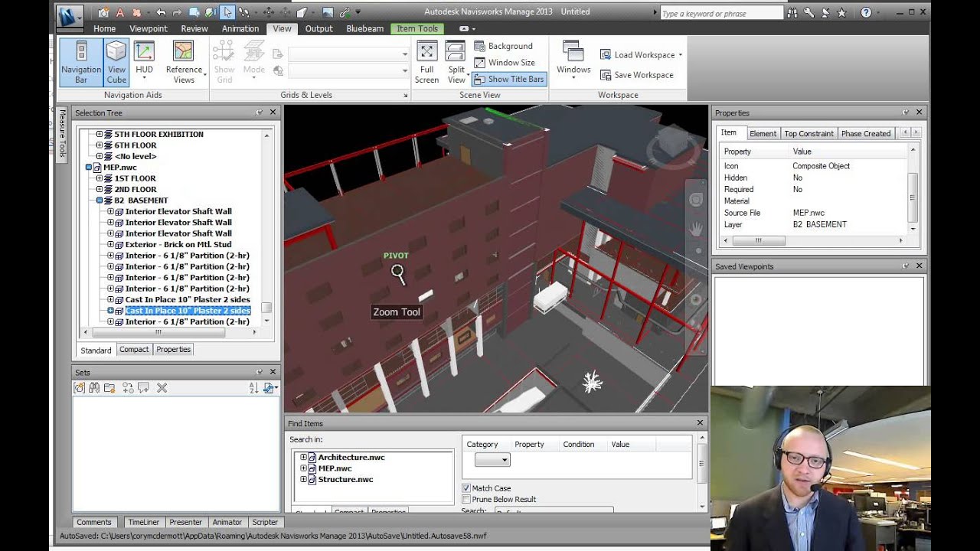Image resolution: width=980 pixels, height=551 pixels.
Task: Click the steering wheel icon on navigation bar
Action: (x=696, y=200)
